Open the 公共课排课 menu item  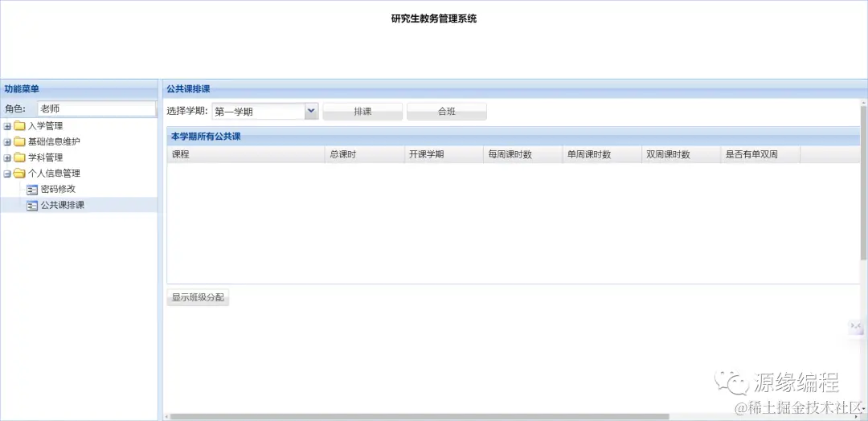pyautogui.click(x=63, y=205)
